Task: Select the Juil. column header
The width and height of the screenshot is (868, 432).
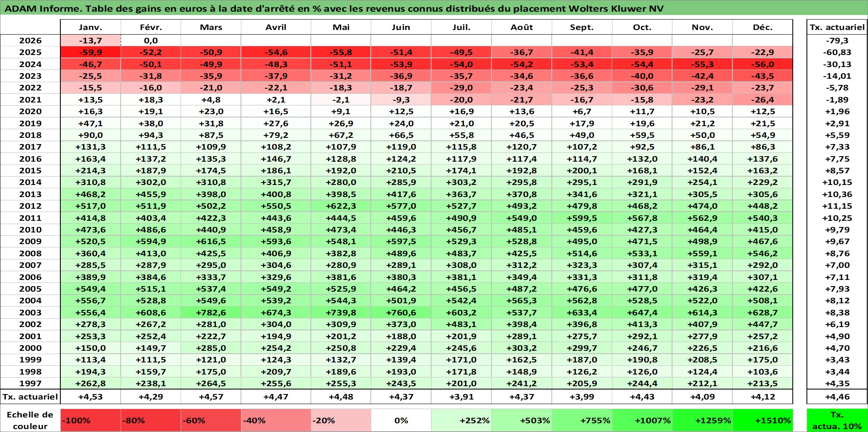Action: pyautogui.click(x=461, y=27)
